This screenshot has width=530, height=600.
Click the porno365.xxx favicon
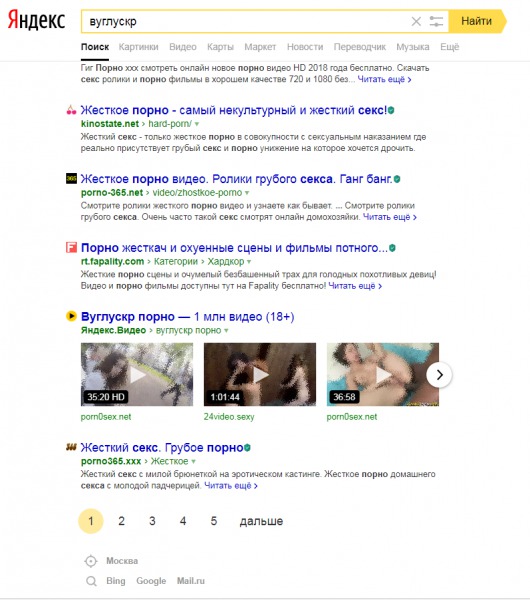pos(71,447)
